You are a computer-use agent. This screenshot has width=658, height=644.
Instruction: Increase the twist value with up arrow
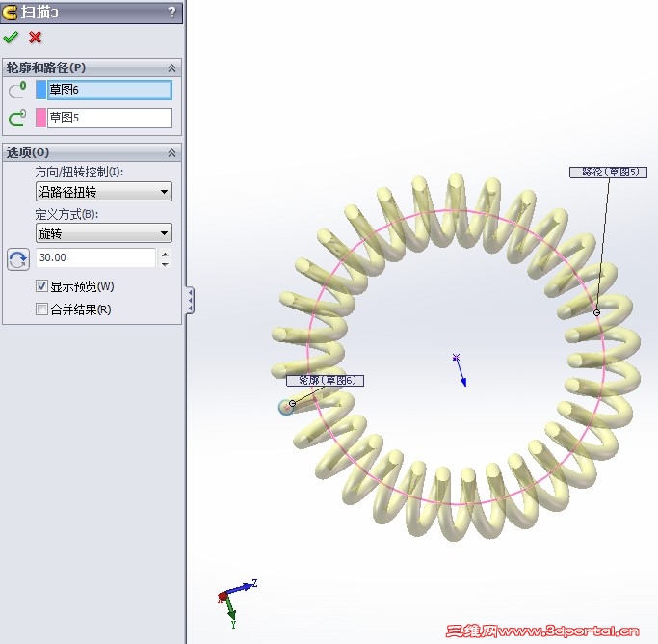tap(166, 254)
